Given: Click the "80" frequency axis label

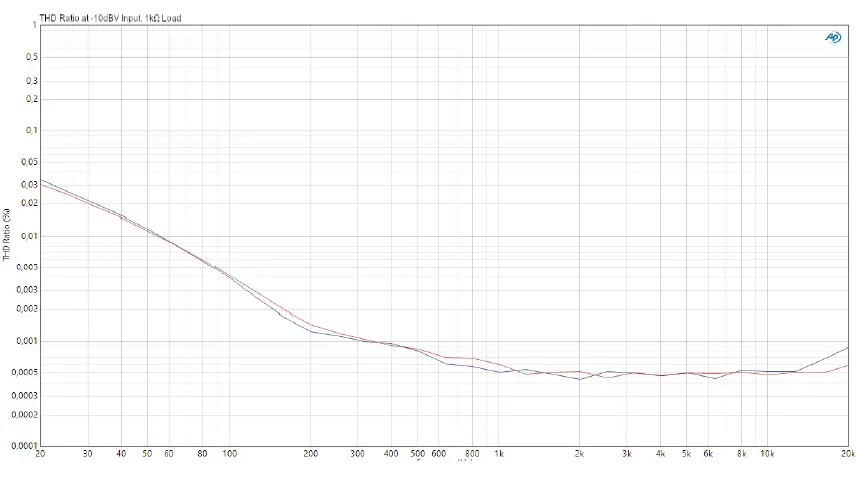Looking at the screenshot, I should [202, 454].
